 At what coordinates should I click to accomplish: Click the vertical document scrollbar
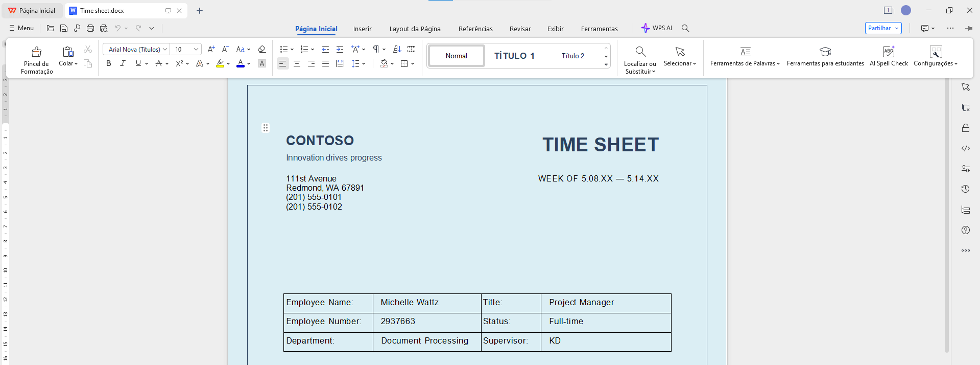(946, 215)
